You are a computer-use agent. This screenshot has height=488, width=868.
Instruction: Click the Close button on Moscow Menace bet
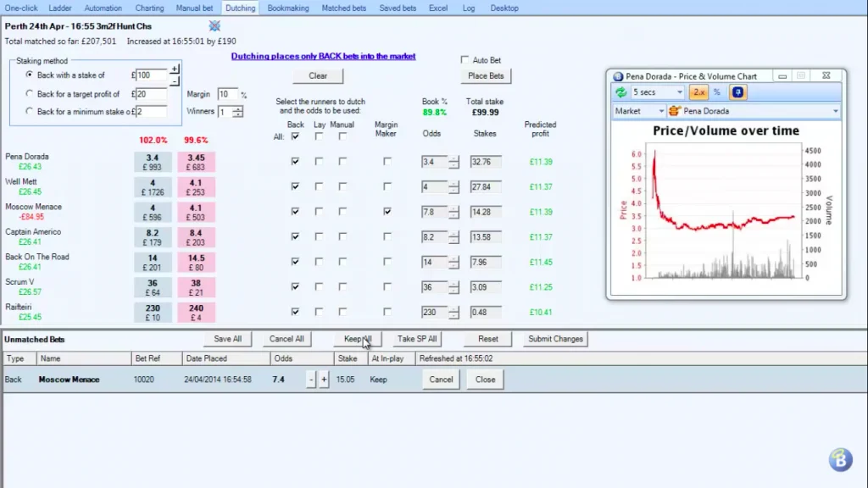[485, 380]
